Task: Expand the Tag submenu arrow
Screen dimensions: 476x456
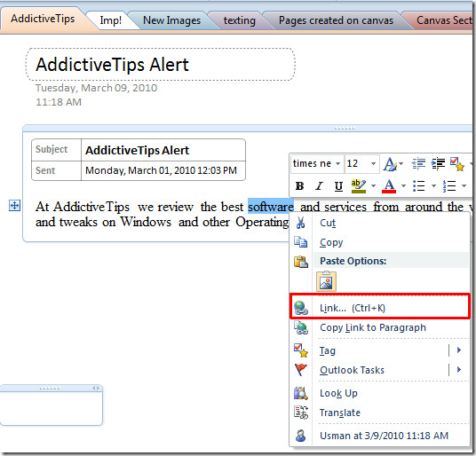Action: pyautogui.click(x=459, y=350)
